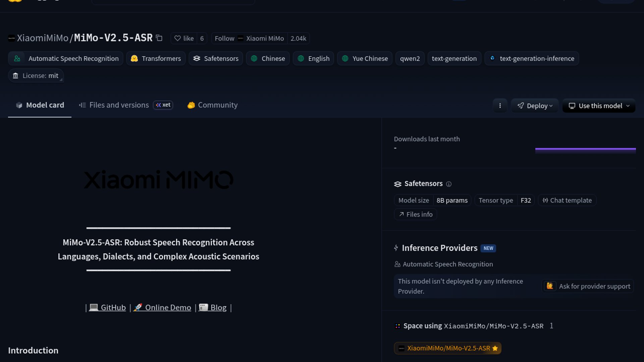Open the Use this model dropdown
This screenshot has width=644, height=362.
click(599, 106)
